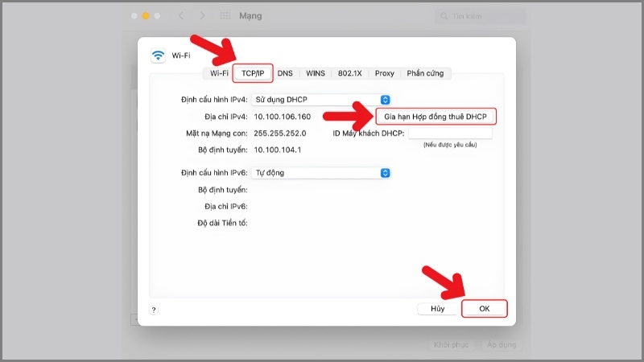Click the forward arrow in Mạng window
Screen dimensions: 644x362
pyautogui.click(x=202, y=15)
